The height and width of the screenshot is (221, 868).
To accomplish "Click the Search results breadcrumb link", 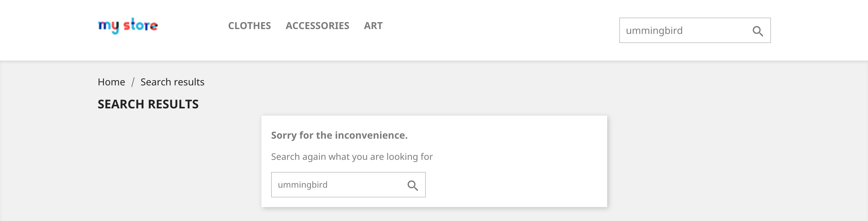I will tap(172, 82).
